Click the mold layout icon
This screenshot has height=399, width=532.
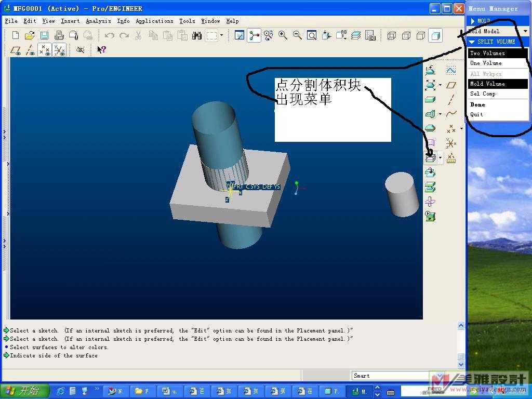coord(430,216)
